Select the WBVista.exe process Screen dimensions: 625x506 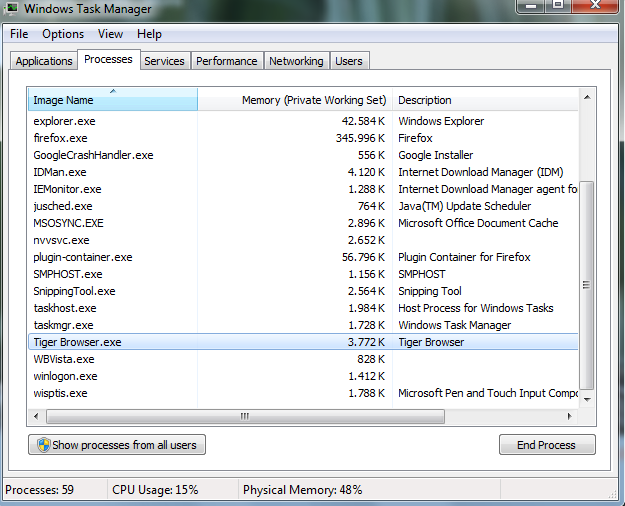point(303,359)
